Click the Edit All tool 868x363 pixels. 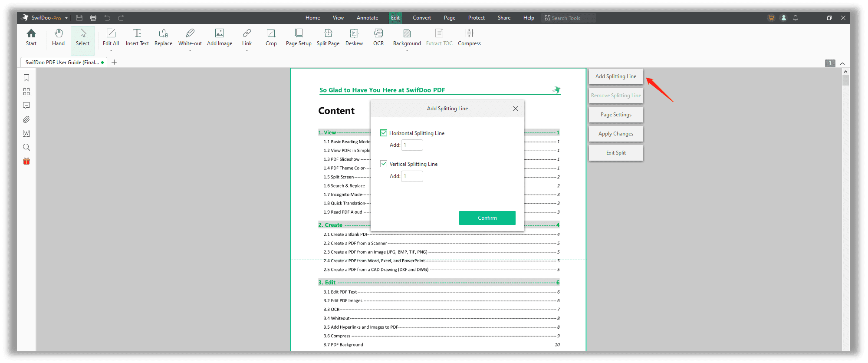click(111, 37)
